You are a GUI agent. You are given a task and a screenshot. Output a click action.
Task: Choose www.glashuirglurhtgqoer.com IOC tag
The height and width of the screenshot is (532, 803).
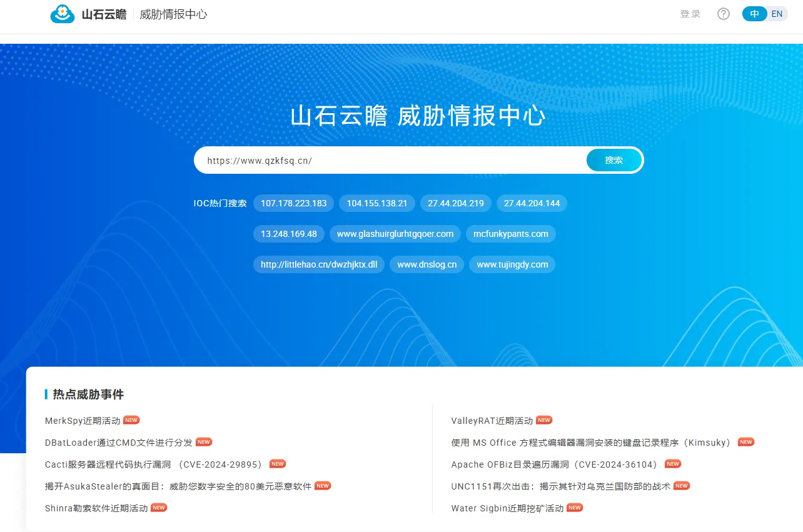pos(395,234)
